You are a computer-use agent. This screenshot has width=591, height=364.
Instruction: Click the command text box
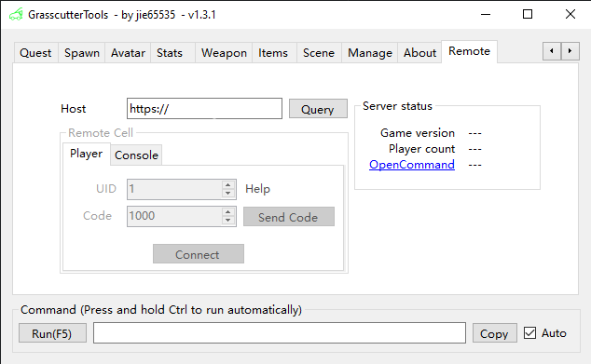pos(280,332)
